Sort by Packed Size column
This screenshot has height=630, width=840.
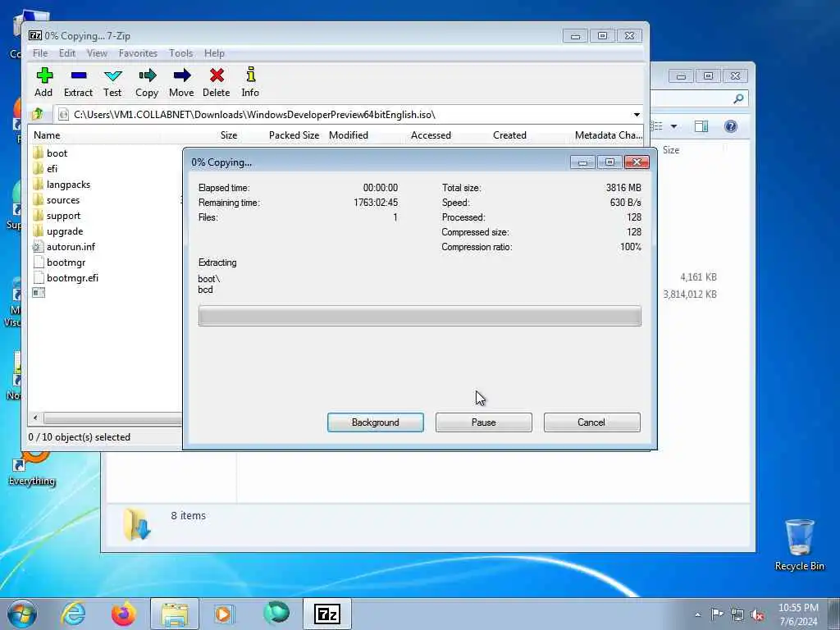pos(294,135)
